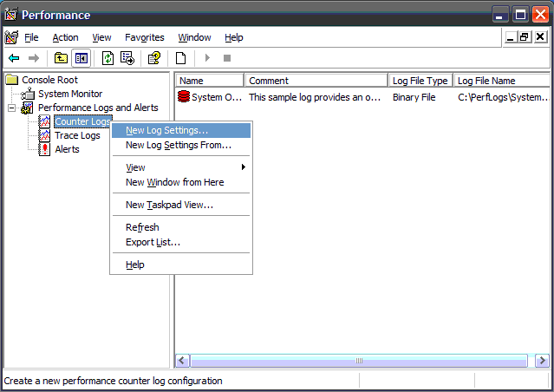Choose New Log Settings From... option
Image resolution: width=554 pixels, height=392 pixels.
tap(181, 146)
